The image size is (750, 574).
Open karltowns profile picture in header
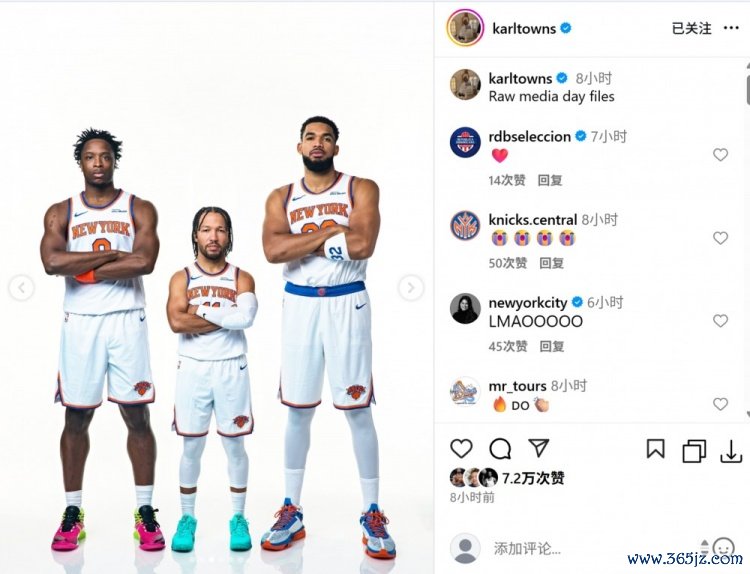(465, 28)
